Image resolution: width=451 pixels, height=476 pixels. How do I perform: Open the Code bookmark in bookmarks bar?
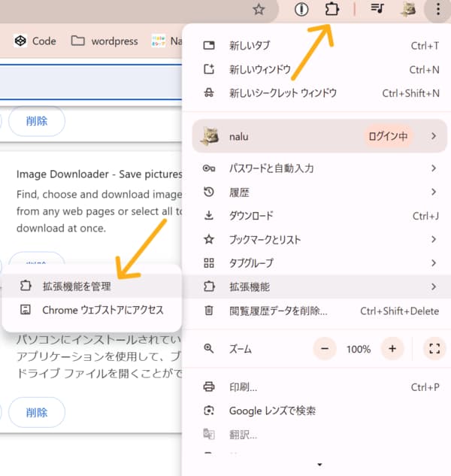36,41
